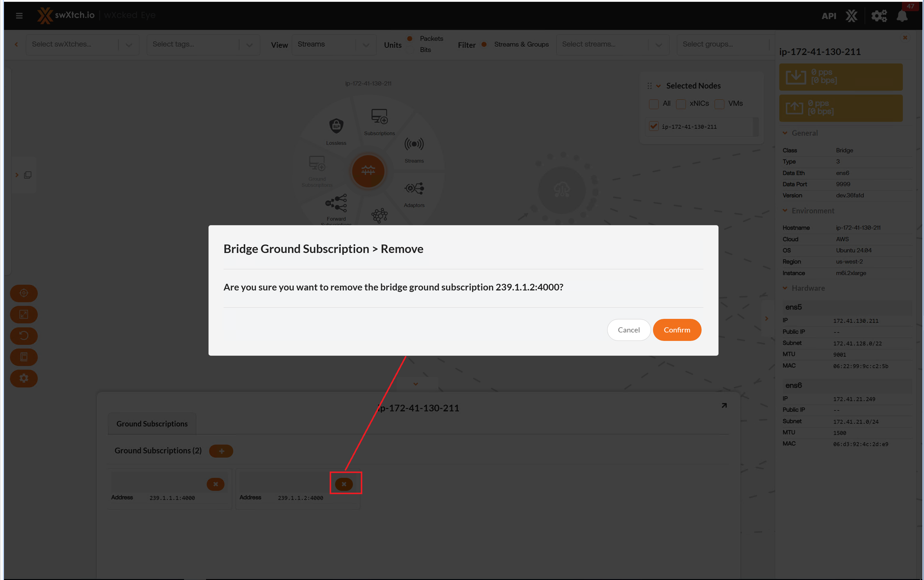Select the Ground Subscriptions tab
Image resolution: width=924 pixels, height=580 pixels.
pos(152,423)
